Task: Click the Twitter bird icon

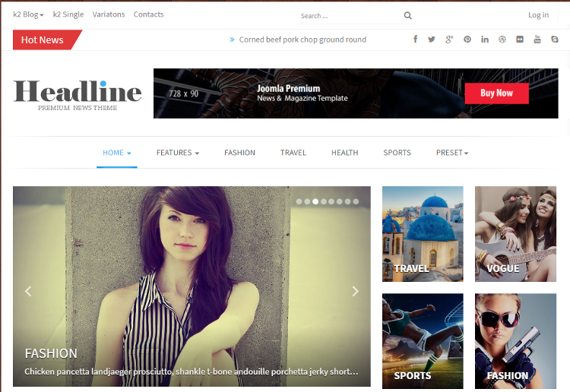Action: tap(432, 40)
